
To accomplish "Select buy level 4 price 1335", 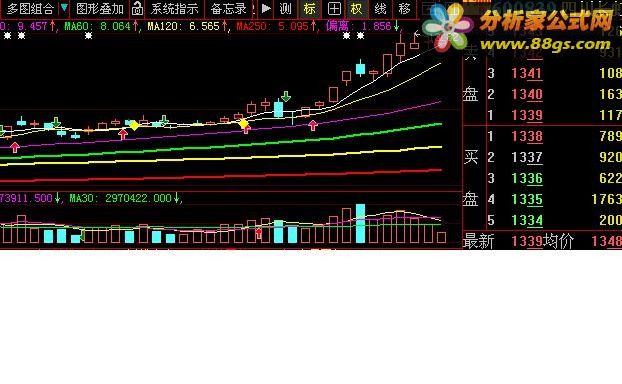I will pyautogui.click(x=527, y=199).
